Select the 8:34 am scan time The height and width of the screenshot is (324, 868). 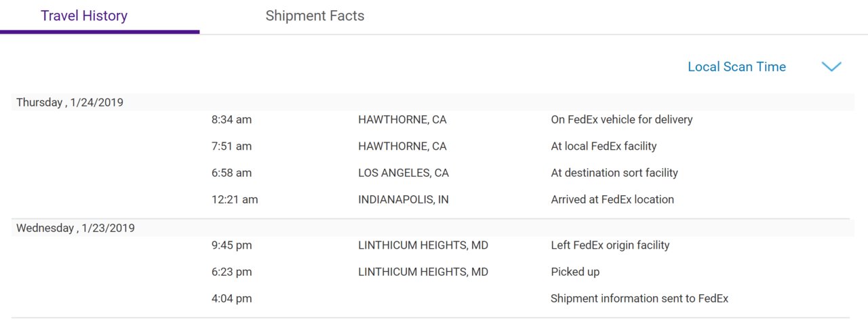231,119
